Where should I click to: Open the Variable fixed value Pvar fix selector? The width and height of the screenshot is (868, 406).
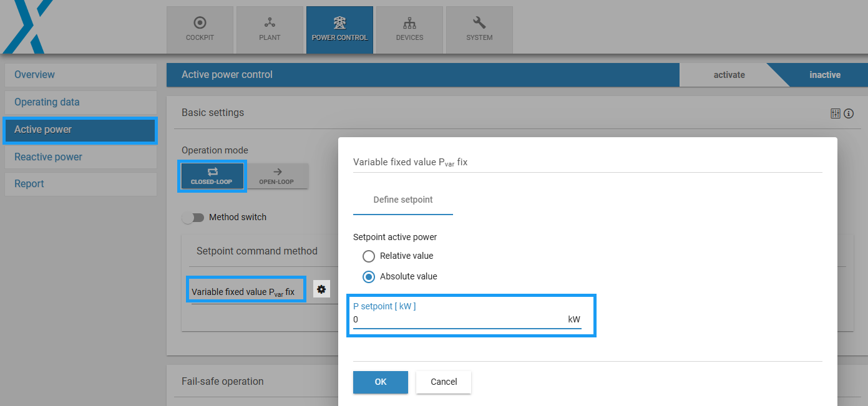246,289
